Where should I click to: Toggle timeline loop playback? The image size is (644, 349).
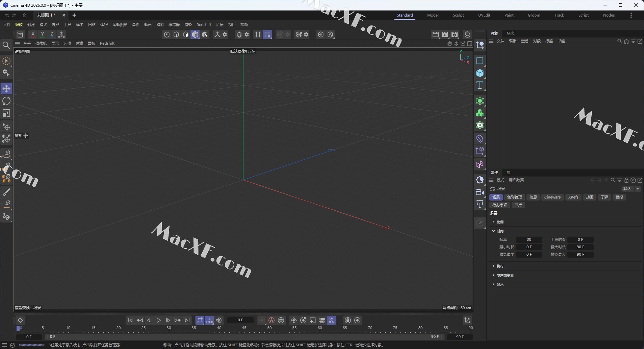200,320
